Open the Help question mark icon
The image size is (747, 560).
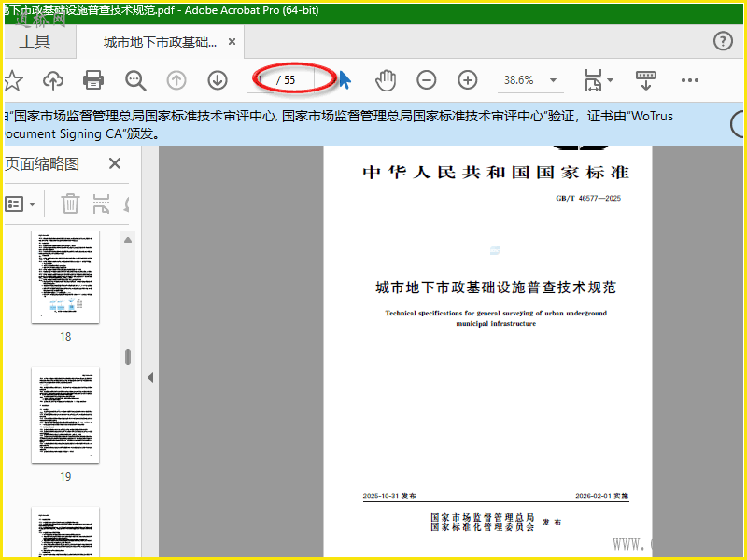tap(723, 41)
